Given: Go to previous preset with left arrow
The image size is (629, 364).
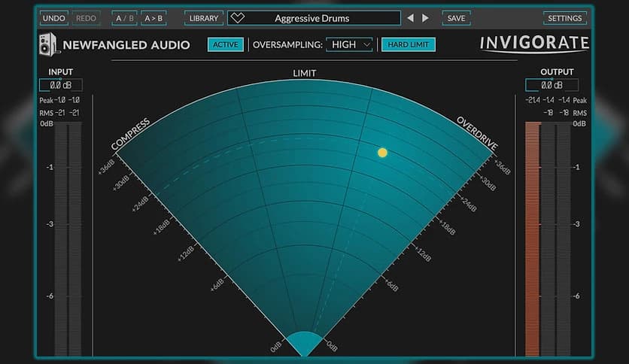Looking at the screenshot, I should click(410, 18).
